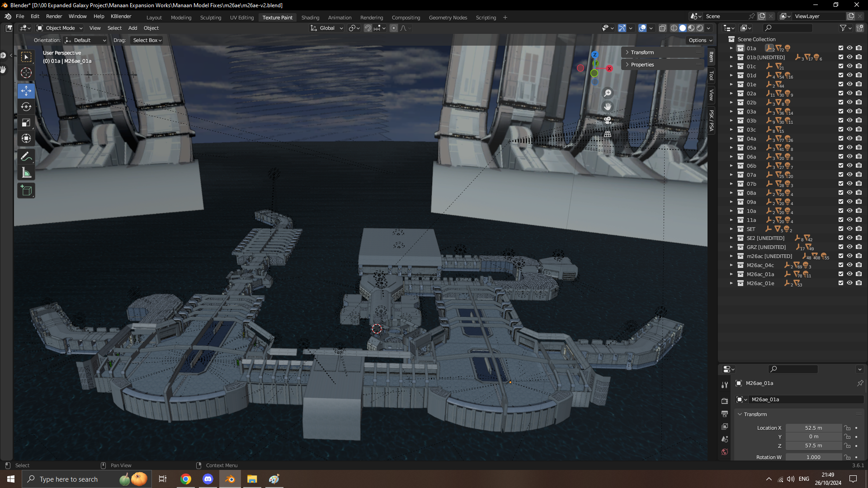The width and height of the screenshot is (868, 488).
Task: Lock the Location X value
Action: click(x=848, y=428)
